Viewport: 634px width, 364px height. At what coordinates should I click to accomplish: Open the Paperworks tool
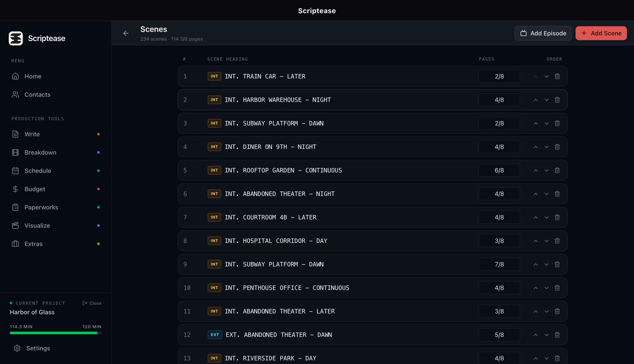tap(56, 207)
